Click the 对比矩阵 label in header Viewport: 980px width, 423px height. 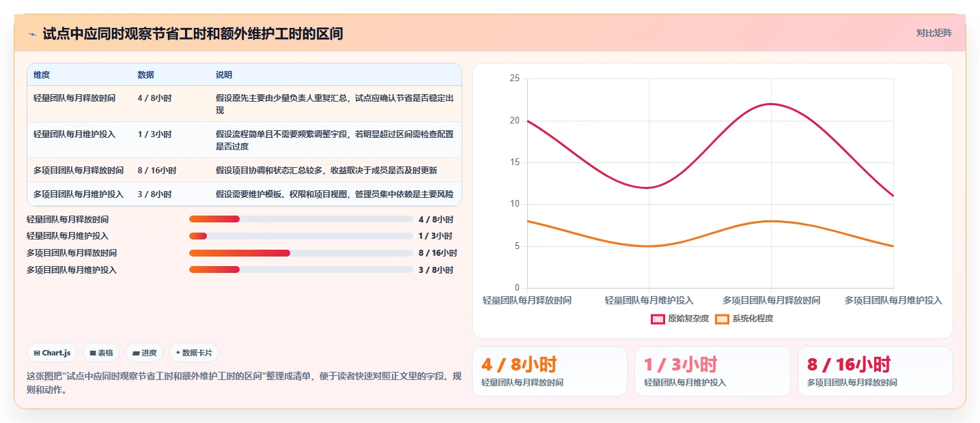tap(934, 33)
